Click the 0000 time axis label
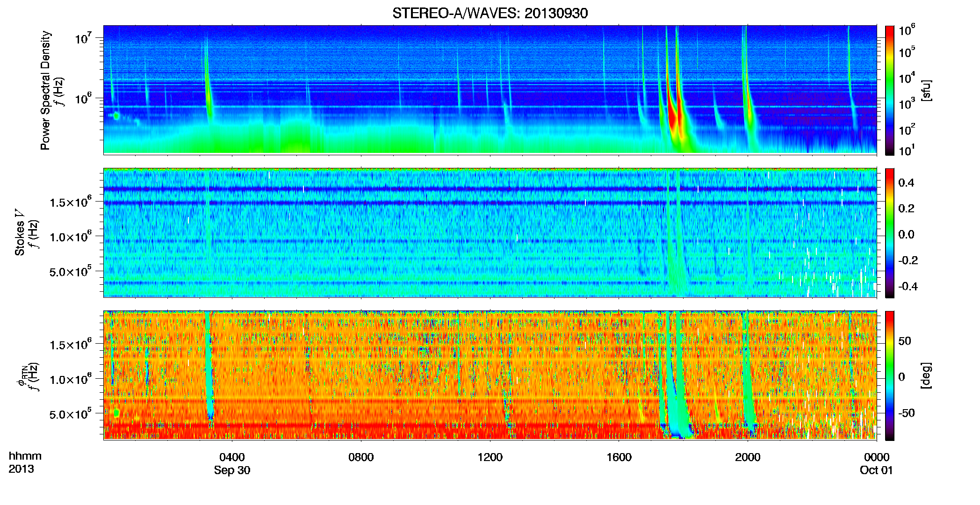Image resolution: width=980 pixels, height=505 pixels. coord(877,457)
